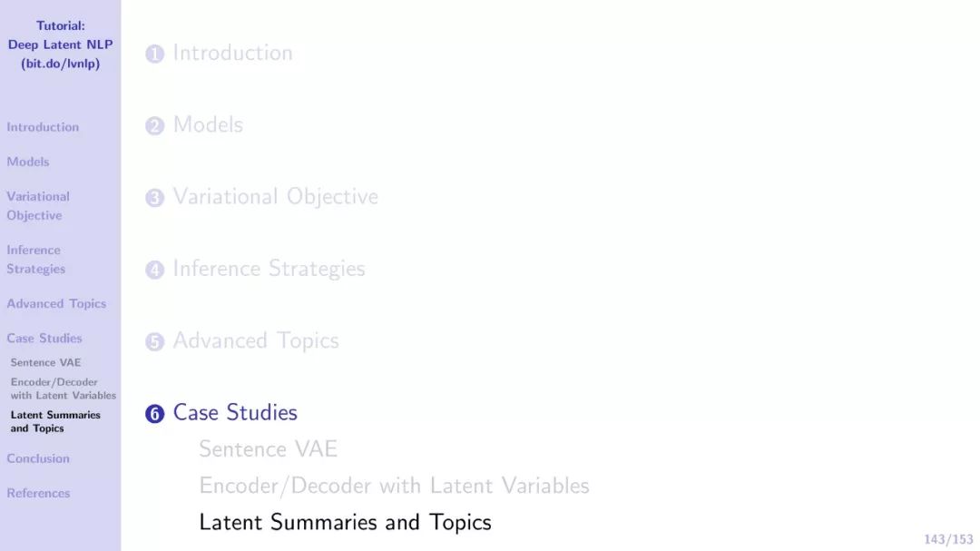980x551 pixels.
Task: Click the tutorial title Deep Latent NLP
Action: pyautogui.click(x=60, y=44)
